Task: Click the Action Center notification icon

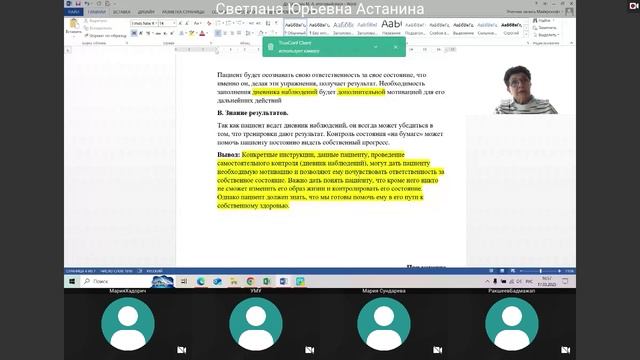Action: (565, 281)
